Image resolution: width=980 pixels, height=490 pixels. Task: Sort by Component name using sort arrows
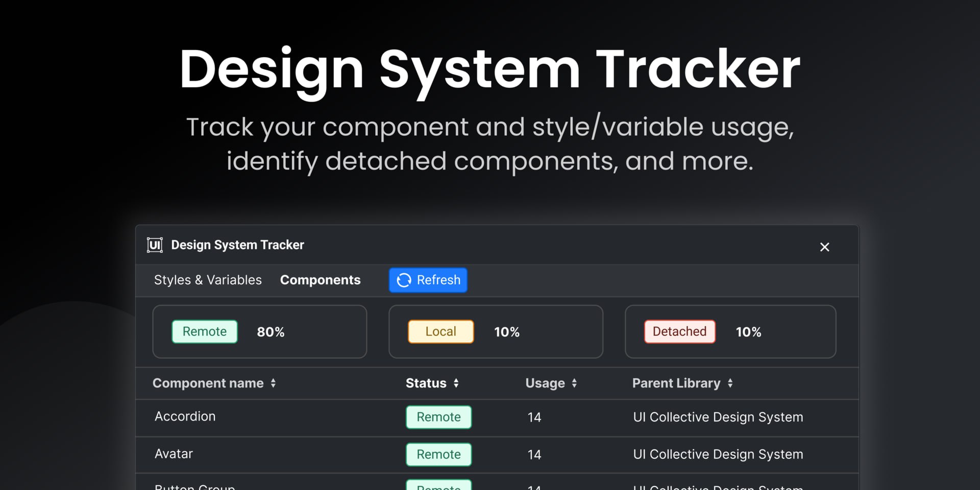[274, 383]
